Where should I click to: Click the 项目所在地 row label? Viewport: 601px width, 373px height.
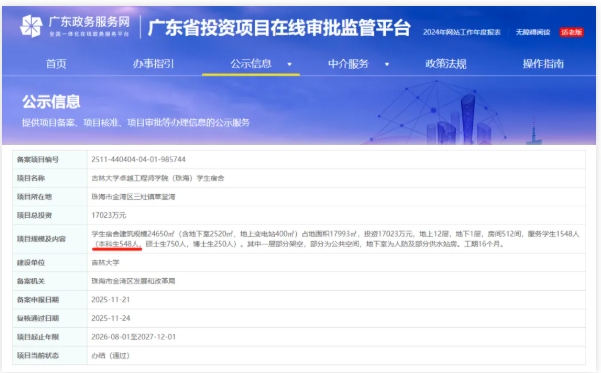[34, 197]
